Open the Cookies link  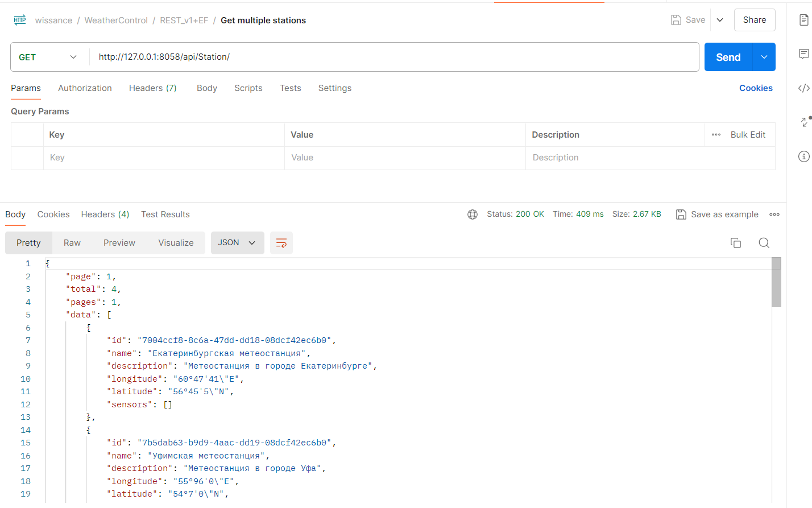tap(755, 88)
